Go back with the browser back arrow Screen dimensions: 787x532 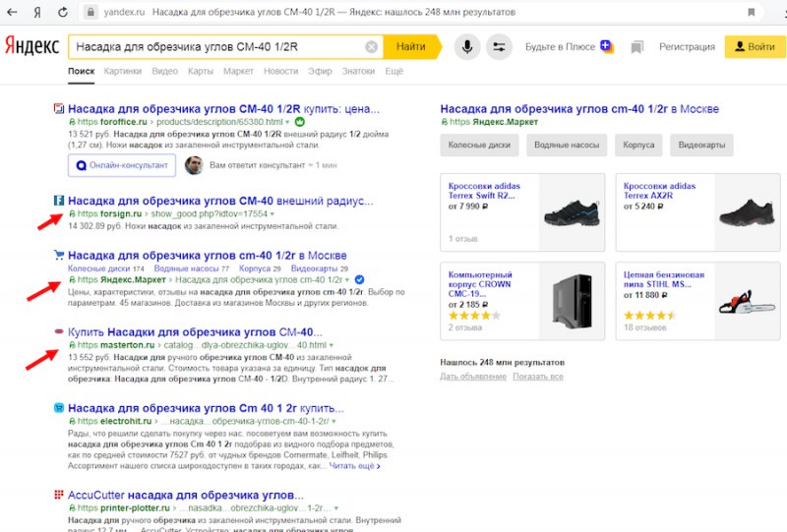(12, 12)
